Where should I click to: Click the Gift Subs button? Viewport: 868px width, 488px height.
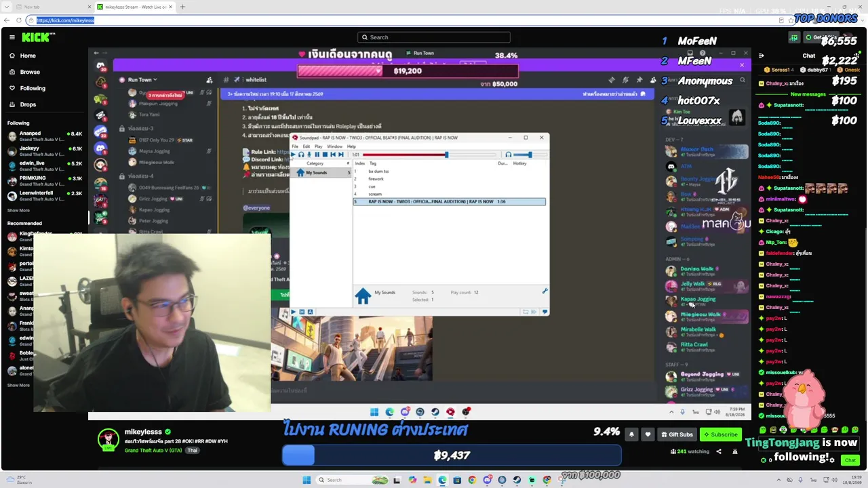(677, 434)
